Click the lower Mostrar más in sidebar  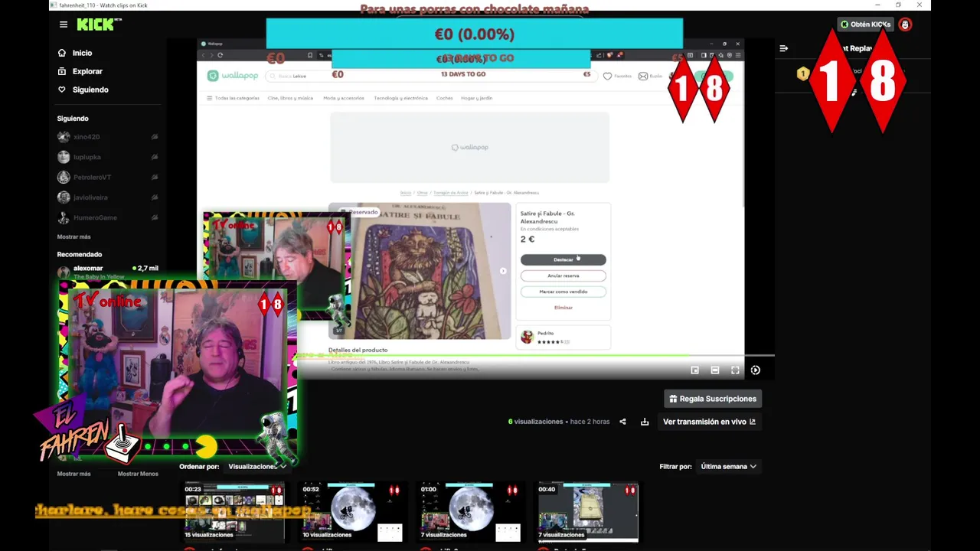pyautogui.click(x=74, y=474)
